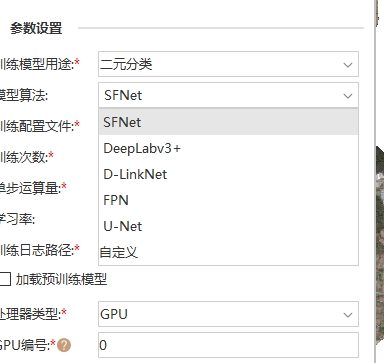384x363 pixels.
Task: Click the GPU processor type combo box
Action: pyautogui.click(x=228, y=314)
